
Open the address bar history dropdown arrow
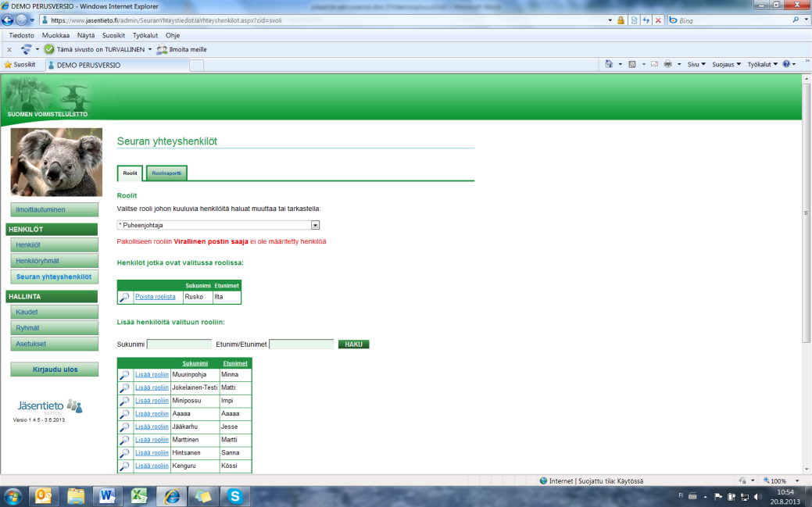[610, 20]
